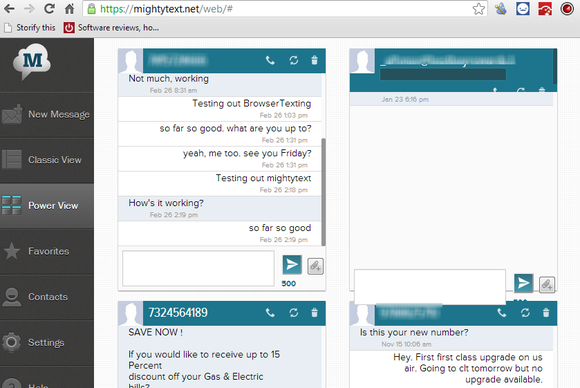Click message 'yeah, me too. see you Friday?'
The height and width of the screenshot is (388, 580).
coord(247,153)
